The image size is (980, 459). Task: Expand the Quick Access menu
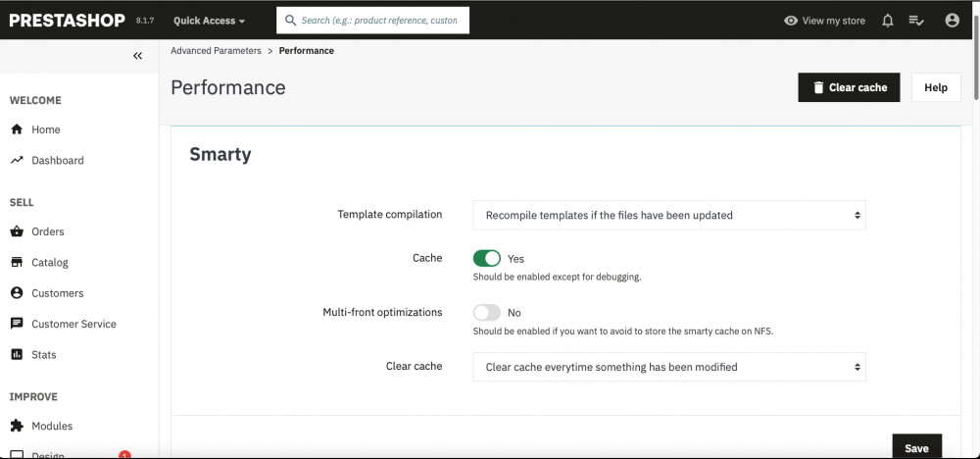209,21
